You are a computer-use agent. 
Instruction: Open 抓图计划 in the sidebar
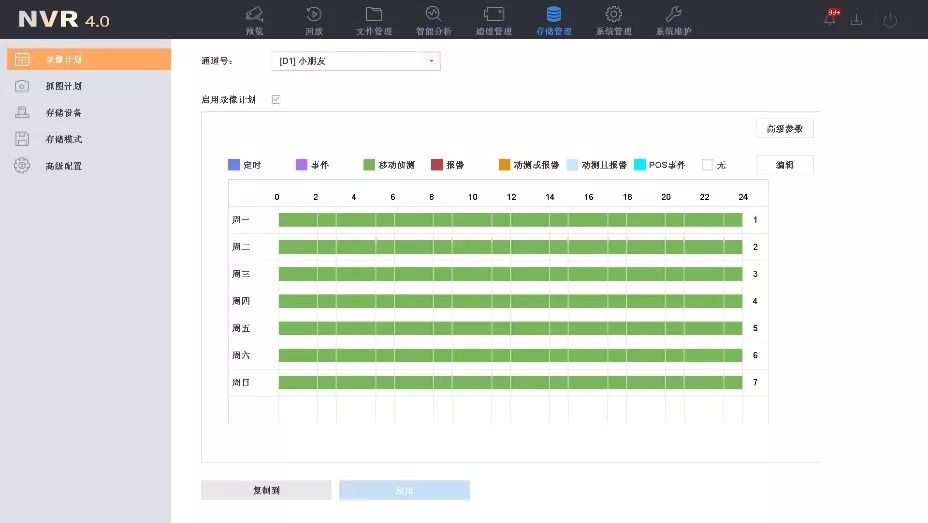(x=63, y=86)
